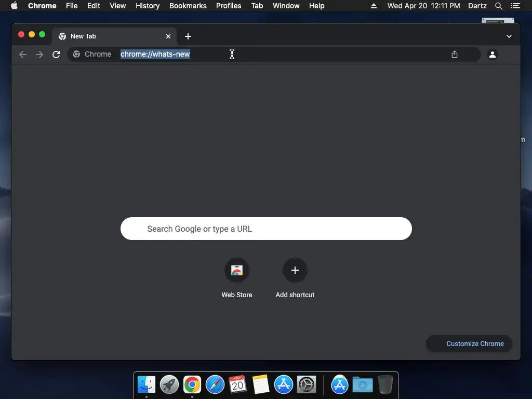Screen dimensions: 532x399
Task: Click the Dartz user name in menu bar
Action: coord(477,6)
